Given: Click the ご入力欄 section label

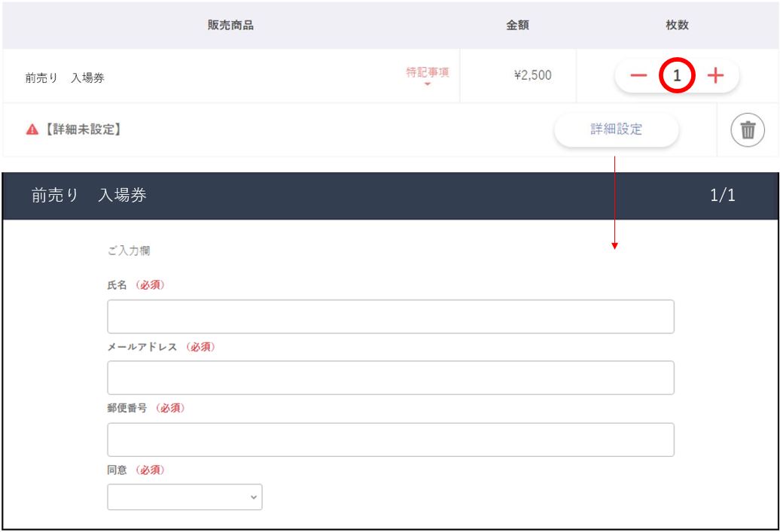Looking at the screenshot, I should tap(130, 251).
